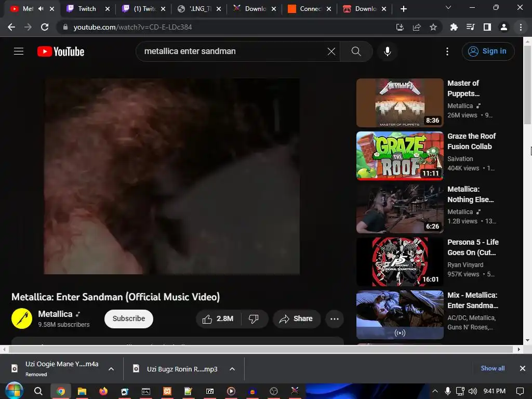The image size is (532, 399).
Task: Open Chrome profile icon
Action: click(x=504, y=27)
